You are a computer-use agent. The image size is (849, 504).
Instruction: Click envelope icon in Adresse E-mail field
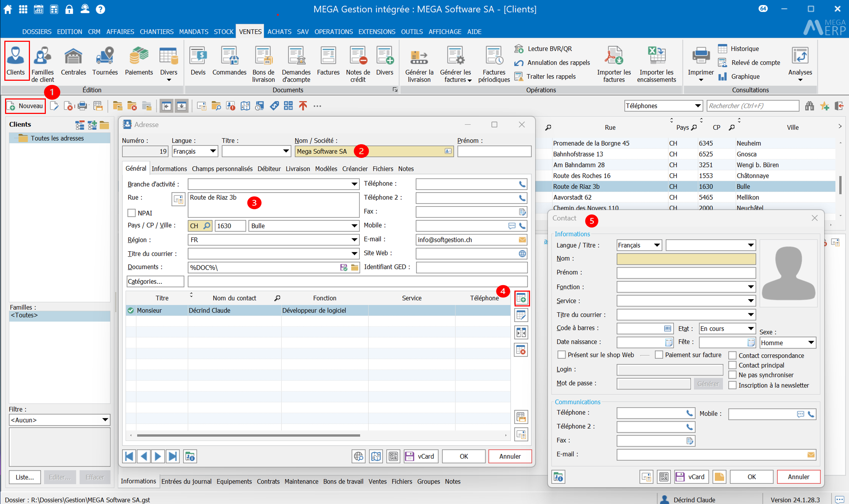522,240
